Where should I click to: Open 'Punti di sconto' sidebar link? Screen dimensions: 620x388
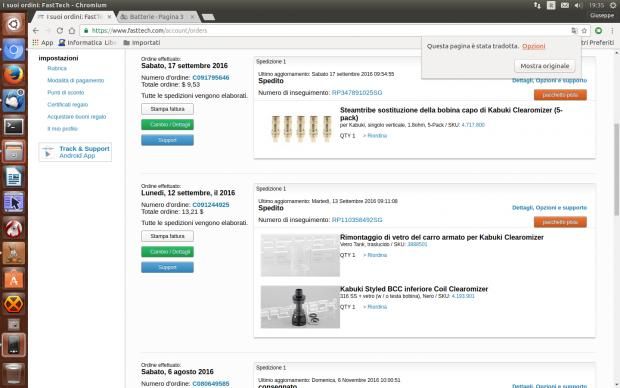pyautogui.click(x=66, y=93)
